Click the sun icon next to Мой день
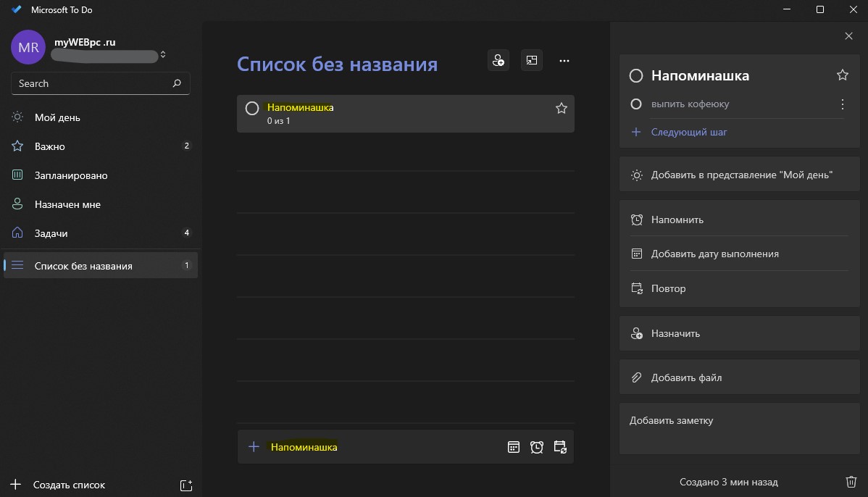The height and width of the screenshot is (497, 868). pyautogui.click(x=17, y=117)
